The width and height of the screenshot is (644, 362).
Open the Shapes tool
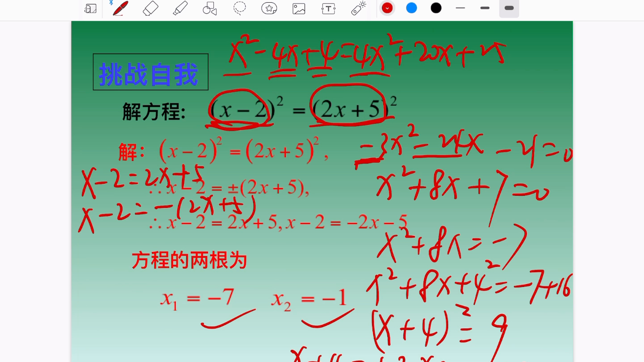pos(209,8)
